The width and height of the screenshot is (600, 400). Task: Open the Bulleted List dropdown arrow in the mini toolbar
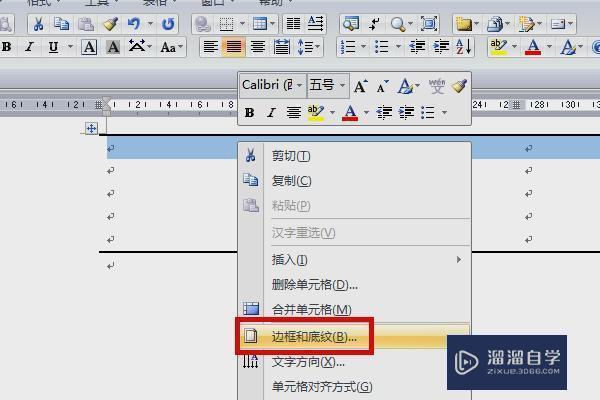point(444,113)
